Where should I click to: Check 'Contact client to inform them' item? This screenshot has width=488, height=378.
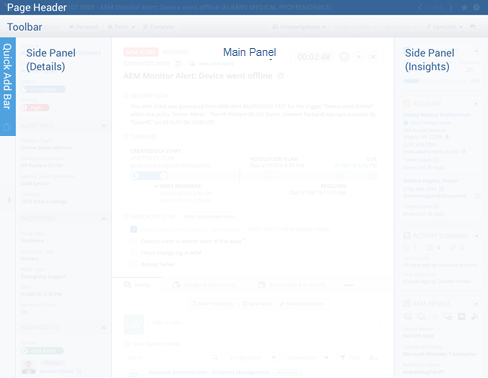(134, 241)
